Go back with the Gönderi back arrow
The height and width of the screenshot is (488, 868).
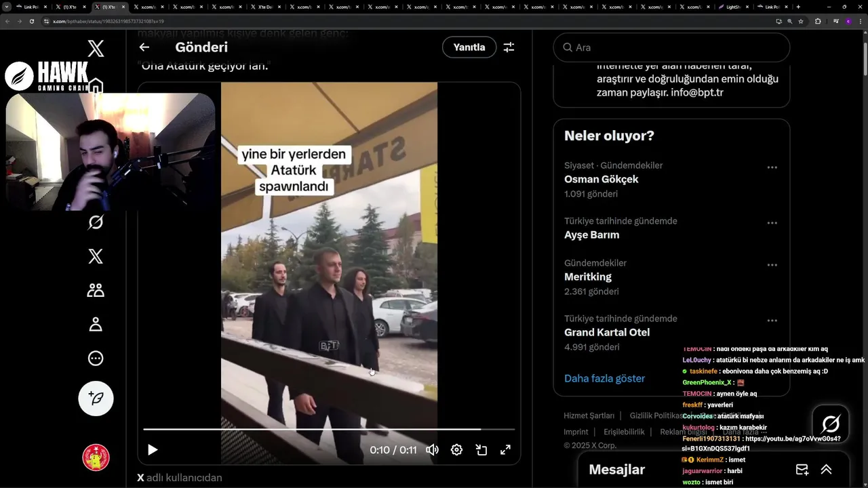[144, 47]
